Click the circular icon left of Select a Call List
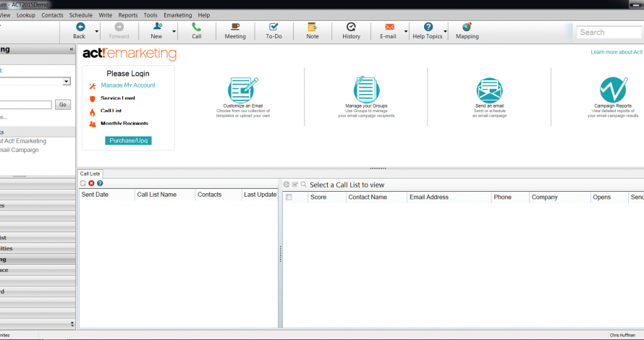This screenshot has height=340, width=644. pos(287,184)
